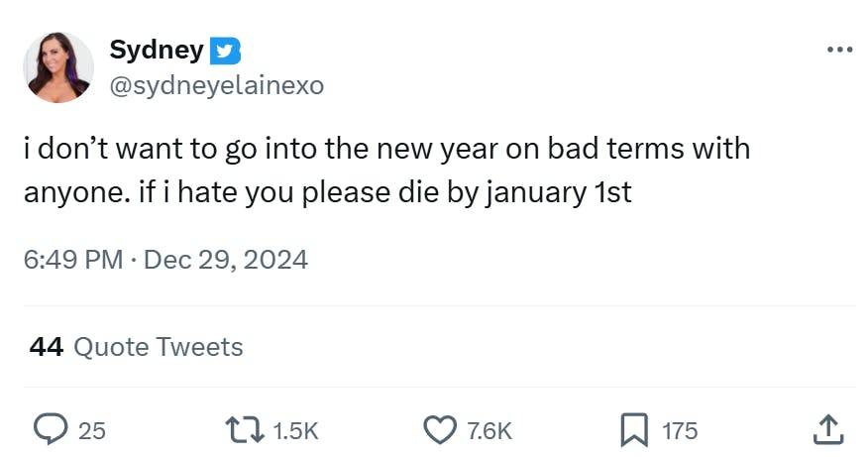Image resolution: width=868 pixels, height=457 pixels.
Task: Click the display name Sydney
Action: [156, 50]
